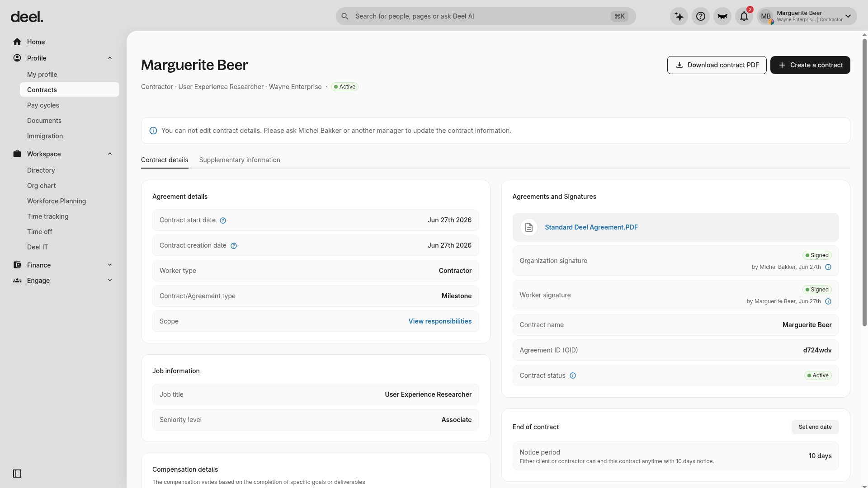The width and height of the screenshot is (868, 488).
Task: Click the Worker signature Signed badge
Action: point(817,290)
